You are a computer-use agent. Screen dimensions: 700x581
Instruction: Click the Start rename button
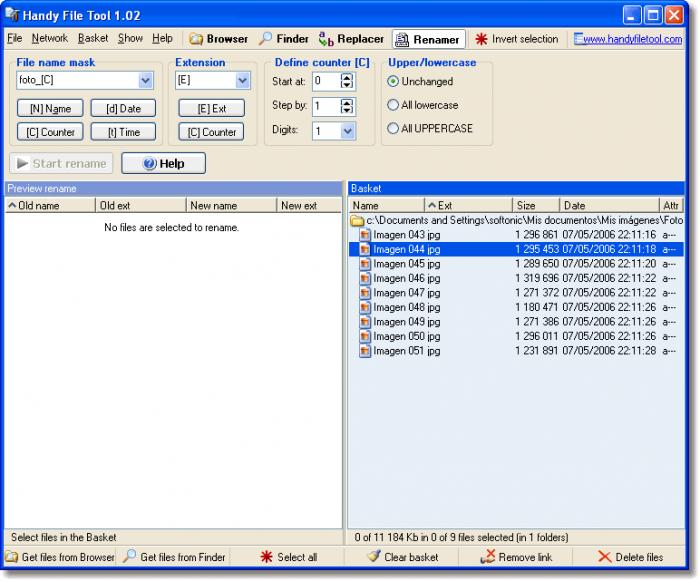click(x=61, y=163)
